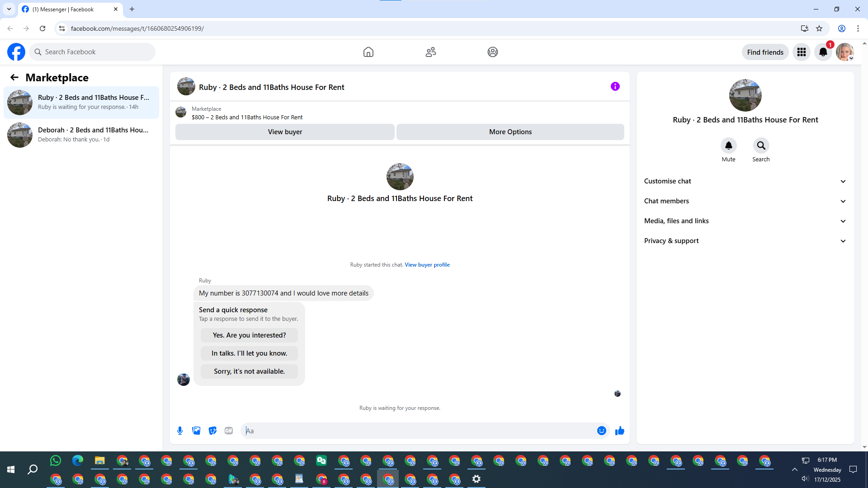Go to the Home feed icon
Image resolution: width=868 pixels, height=488 pixels.
pyautogui.click(x=368, y=52)
